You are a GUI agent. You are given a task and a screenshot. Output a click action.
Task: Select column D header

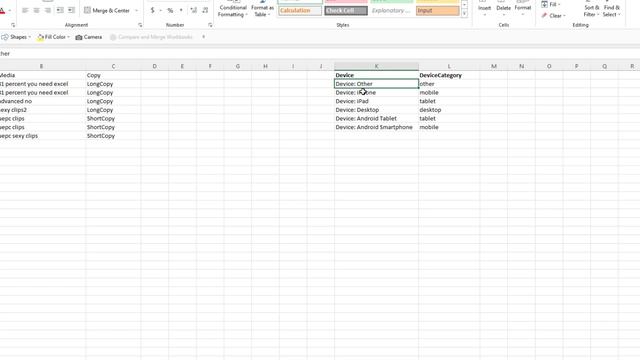[154, 66]
